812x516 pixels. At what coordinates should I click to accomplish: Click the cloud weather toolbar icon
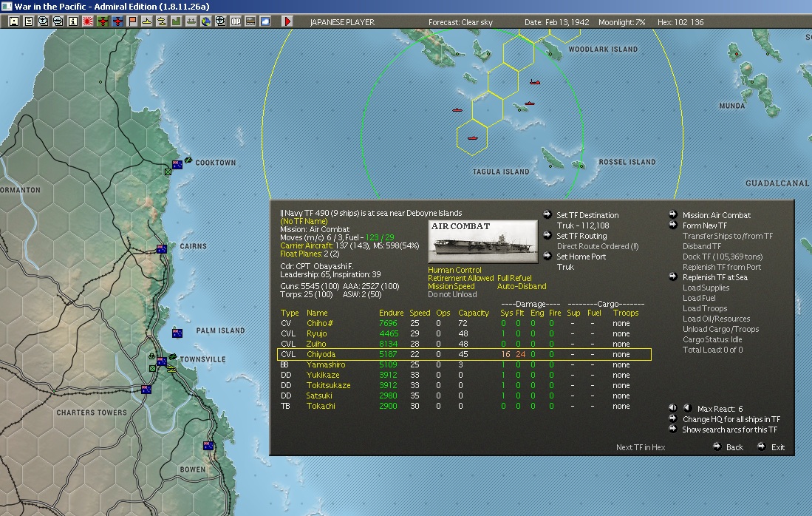tap(265, 21)
